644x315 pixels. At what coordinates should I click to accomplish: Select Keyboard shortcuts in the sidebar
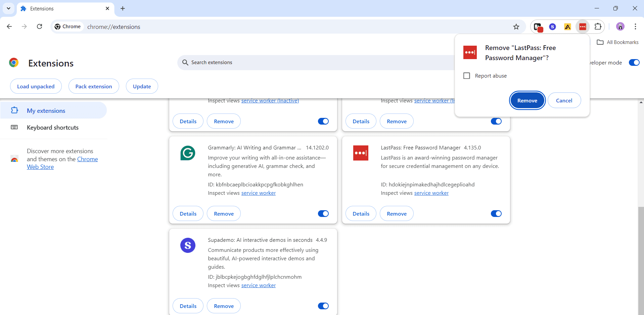(x=53, y=128)
